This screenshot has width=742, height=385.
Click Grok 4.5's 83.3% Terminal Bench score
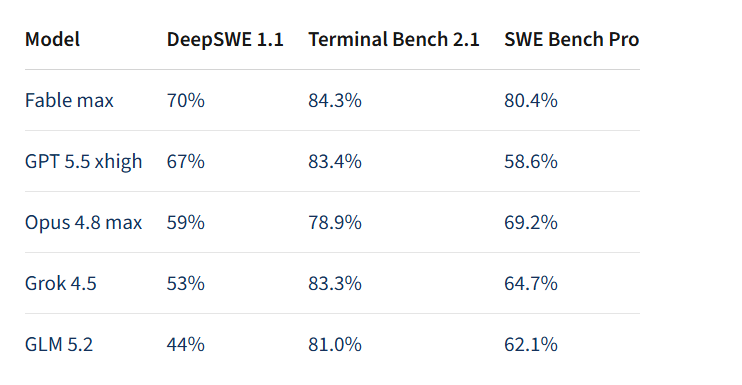[335, 283]
